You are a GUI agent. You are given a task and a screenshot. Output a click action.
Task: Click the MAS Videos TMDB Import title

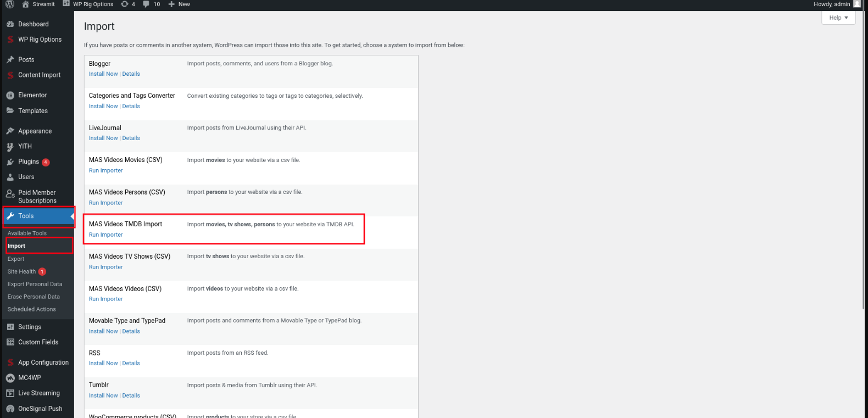125,224
